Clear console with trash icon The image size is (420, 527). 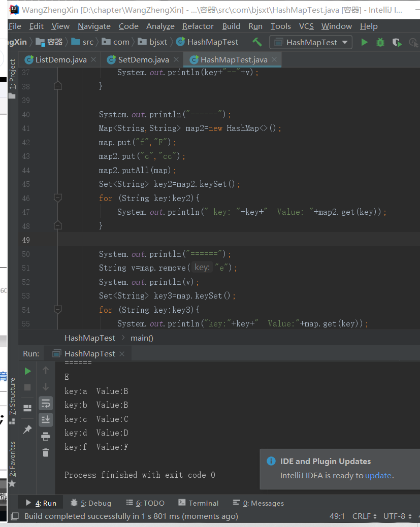(46, 453)
